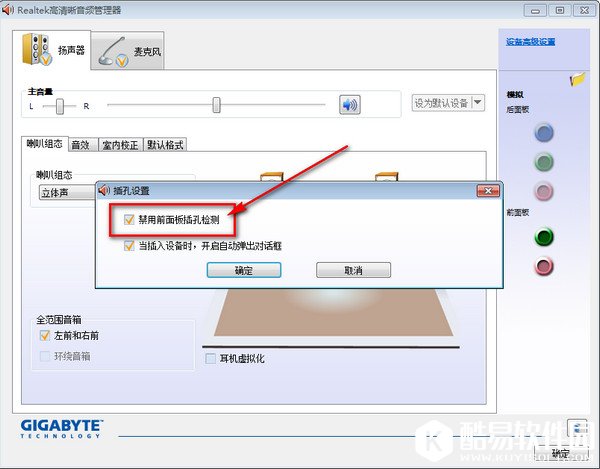600x469 pixels.
Task: Toggle the auto popup dialog checkbox (当插入设备时)
Action: pos(127,245)
